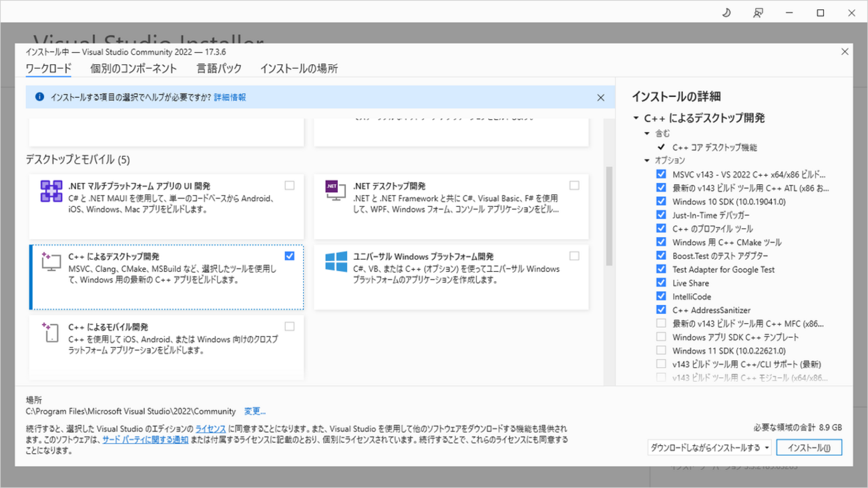Open the ダウンロードしながらインストールする dropdown
868x488 pixels.
click(x=710, y=447)
